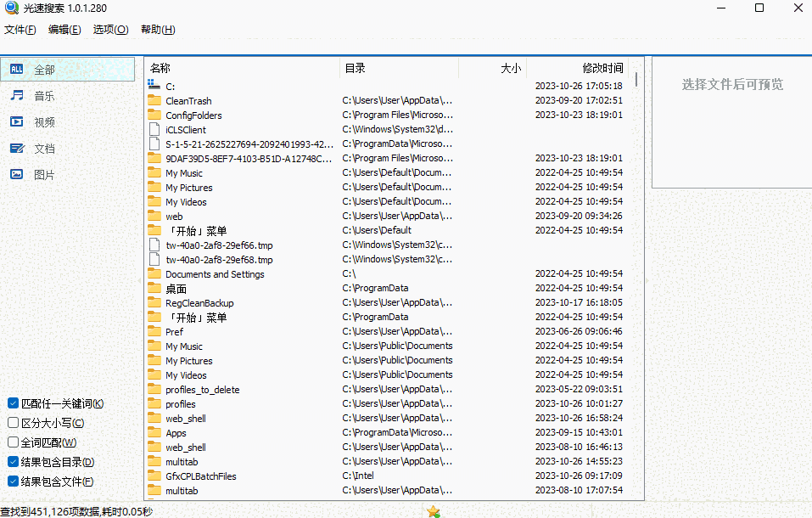Sort by 目录 column header
812x518 pixels.
coord(400,68)
